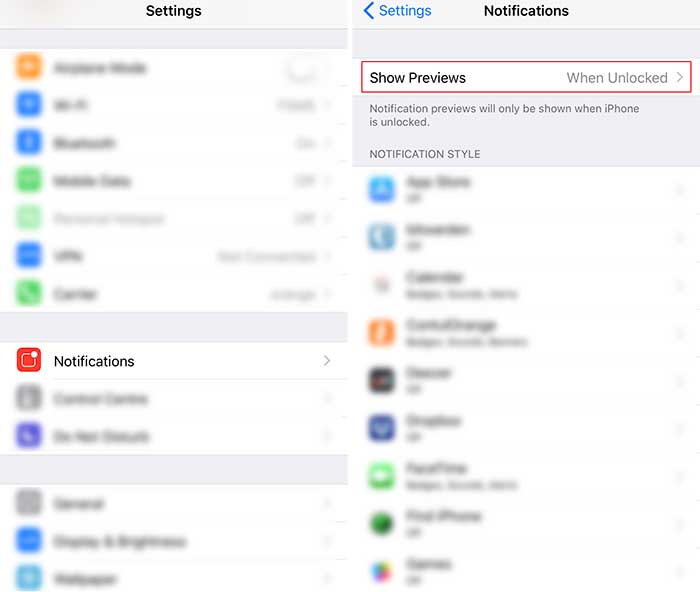The image size is (700, 592).
Task: Tap the orange Airplane Mode icon
Action: coord(29,67)
